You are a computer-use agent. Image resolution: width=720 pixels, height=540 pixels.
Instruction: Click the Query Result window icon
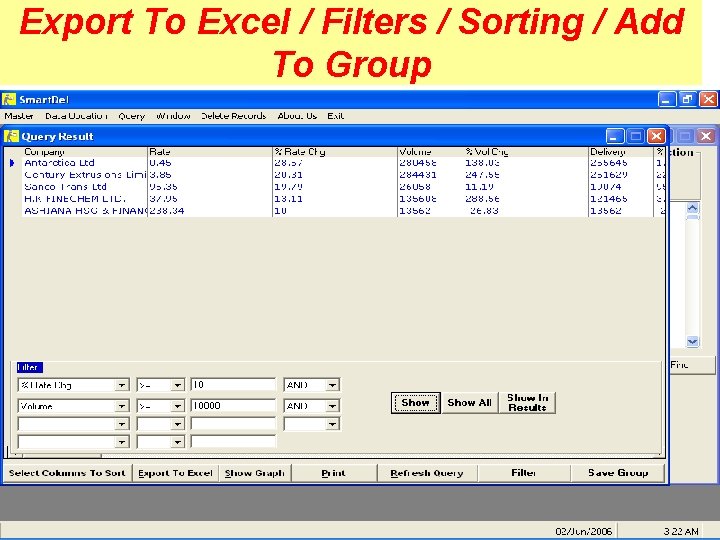coord(11,136)
